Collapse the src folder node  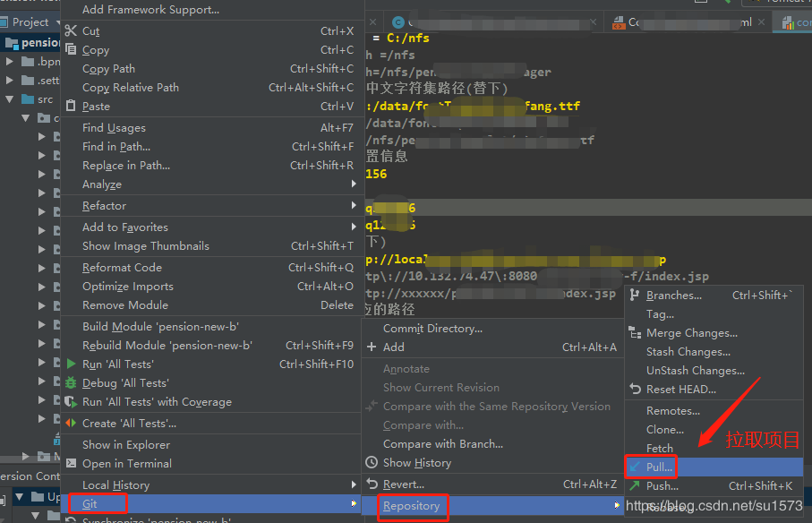click(9, 99)
